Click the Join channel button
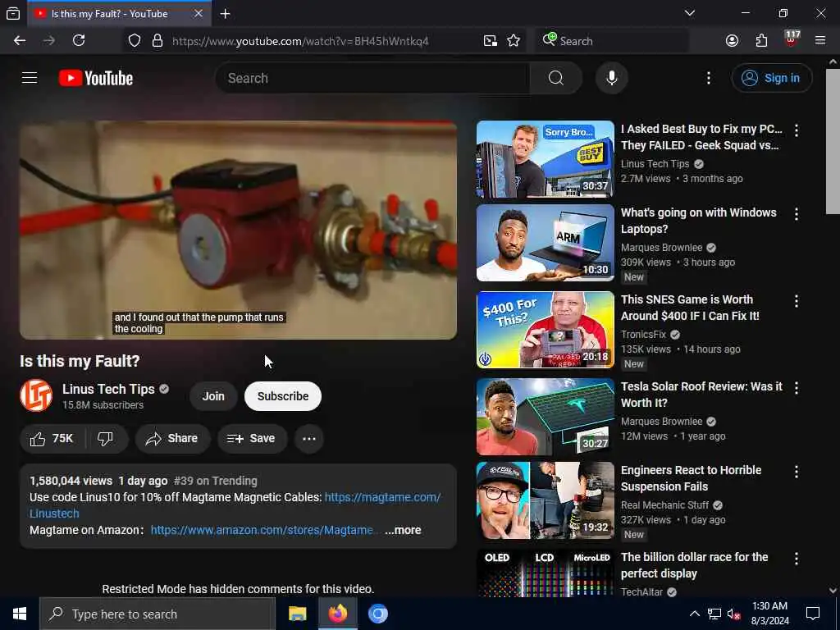 click(x=213, y=396)
